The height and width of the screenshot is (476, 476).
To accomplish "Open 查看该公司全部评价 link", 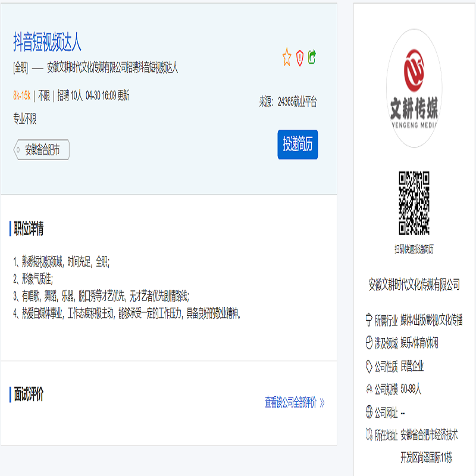I will click(290, 403).
